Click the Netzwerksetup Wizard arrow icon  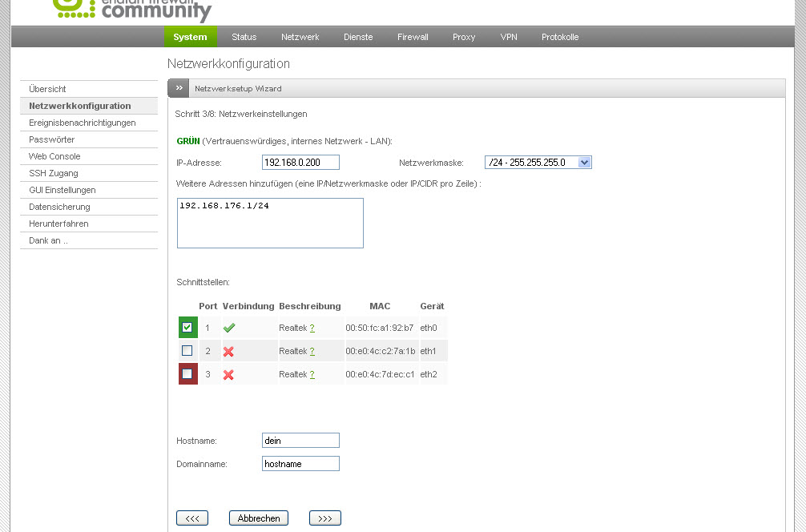pyautogui.click(x=179, y=88)
